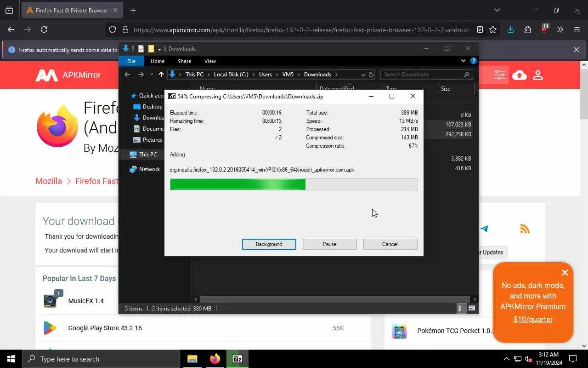
Task: Click site padlock icon in URL bar
Action: point(125,29)
